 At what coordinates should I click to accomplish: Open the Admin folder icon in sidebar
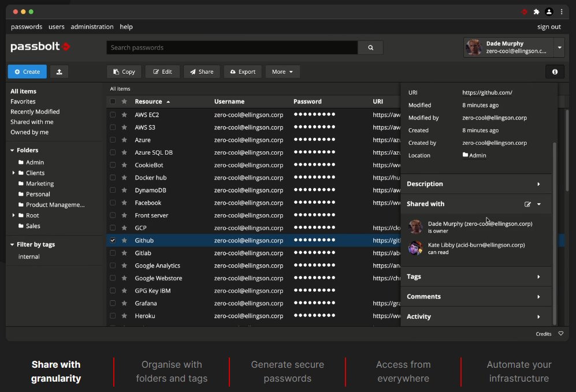(21, 162)
